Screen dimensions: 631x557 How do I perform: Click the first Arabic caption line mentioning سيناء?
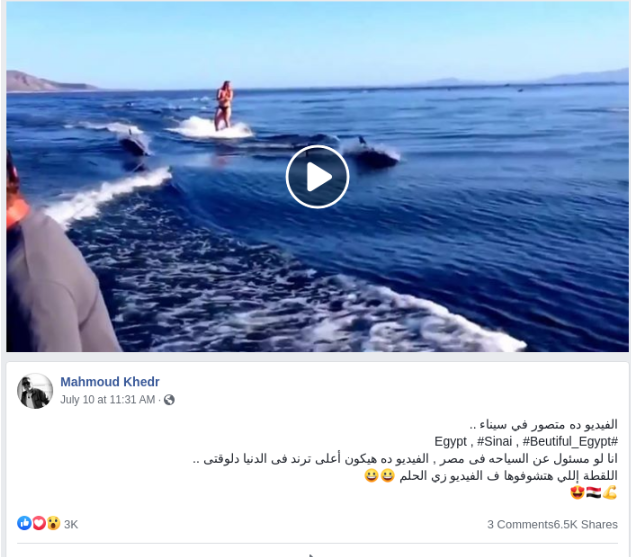click(544, 425)
